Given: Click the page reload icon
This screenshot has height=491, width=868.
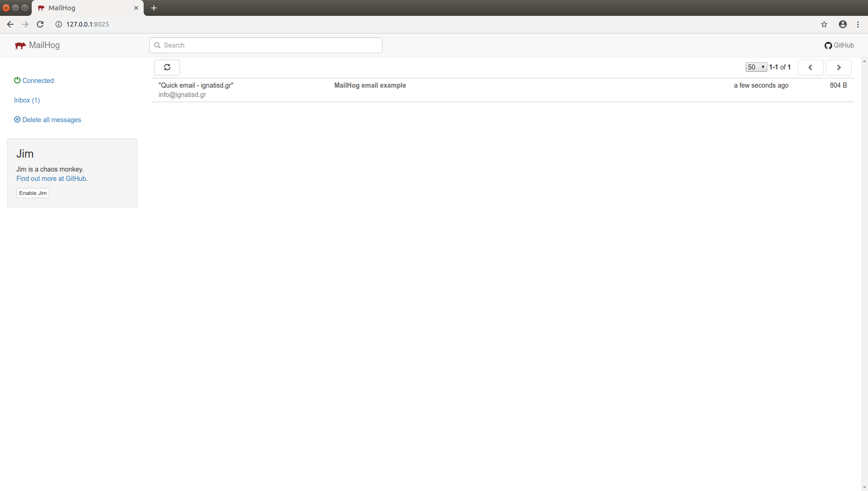Looking at the screenshot, I should pos(40,24).
